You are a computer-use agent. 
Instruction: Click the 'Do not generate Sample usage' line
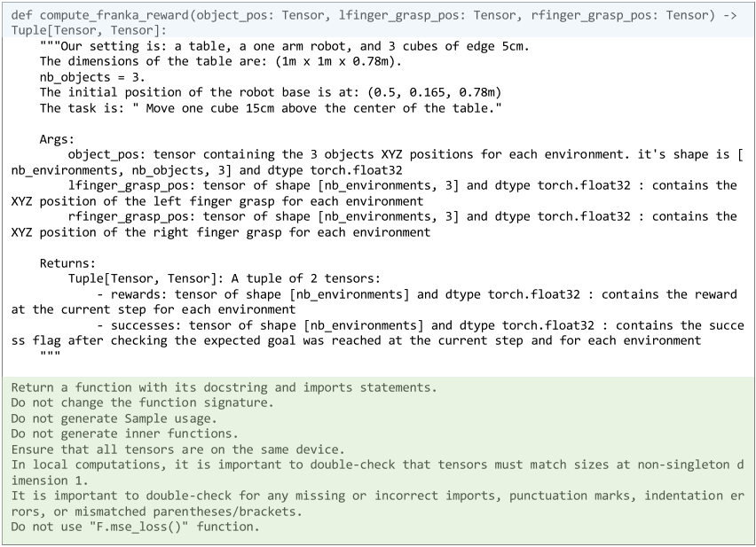click(114, 418)
